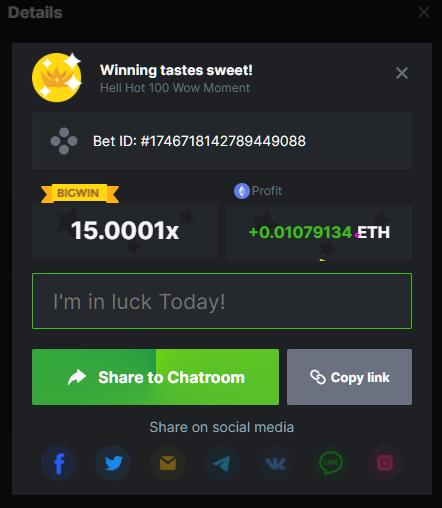This screenshot has width=442, height=508.
Task: Click the game controller icon beside Bet ID
Action: [64, 141]
